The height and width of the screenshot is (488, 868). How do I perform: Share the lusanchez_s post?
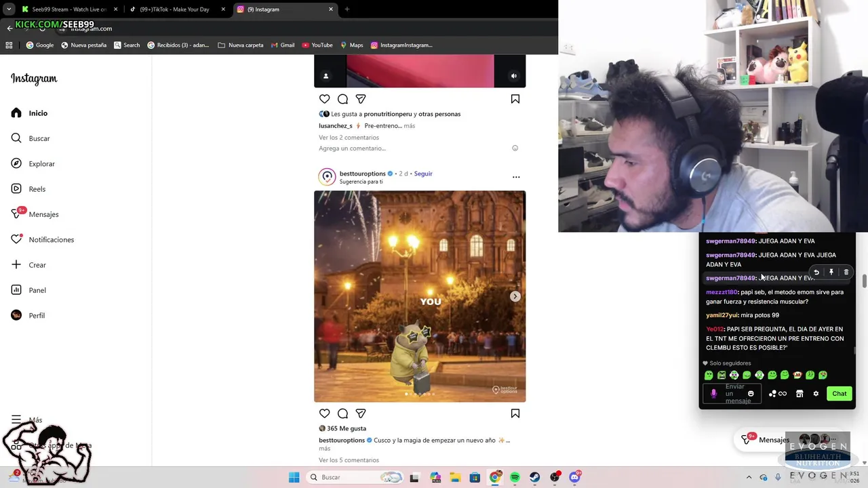pyautogui.click(x=361, y=99)
